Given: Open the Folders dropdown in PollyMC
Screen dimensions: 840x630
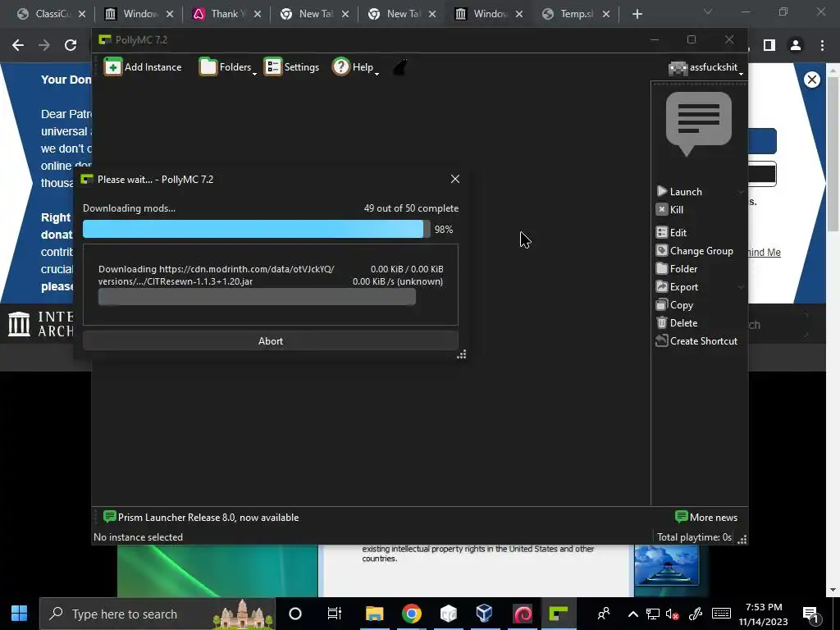Looking at the screenshot, I should [x=228, y=67].
